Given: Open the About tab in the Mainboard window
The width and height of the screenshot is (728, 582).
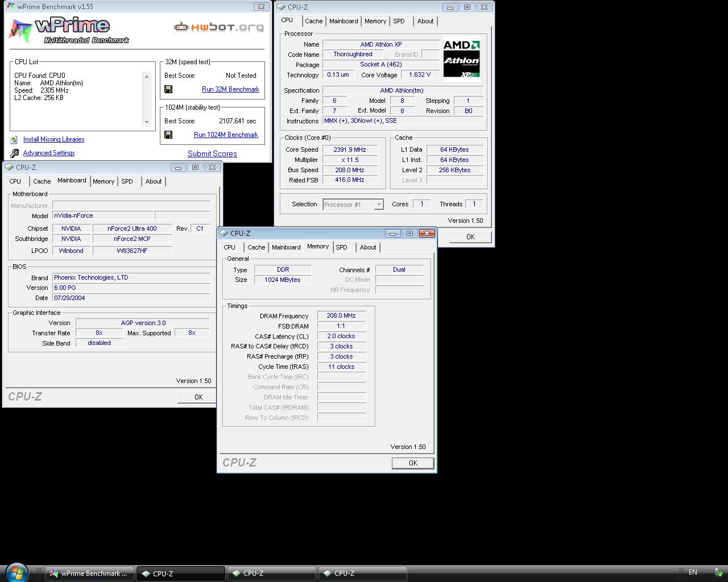Looking at the screenshot, I should [x=154, y=181].
